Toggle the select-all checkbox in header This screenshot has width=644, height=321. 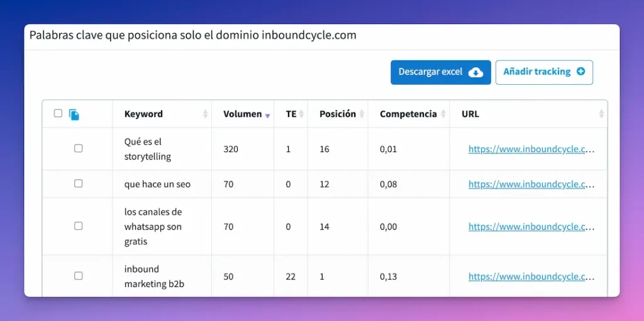click(58, 113)
